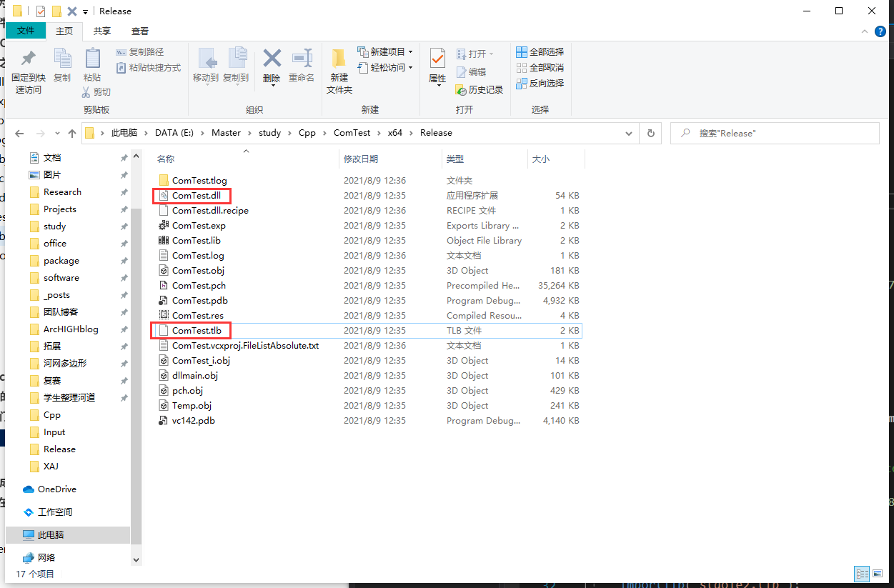Viewport: 894px width, 588px height.
Task: Click the Delete (删除) red X icon
Action: (x=272, y=59)
